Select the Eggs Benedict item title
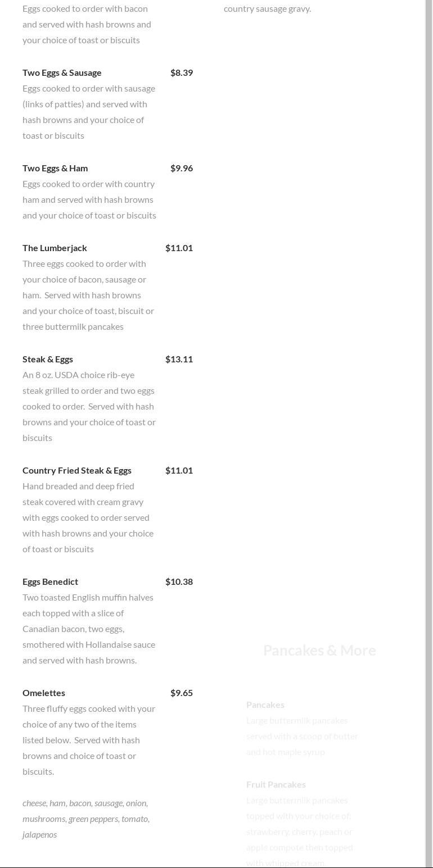 (x=50, y=581)
